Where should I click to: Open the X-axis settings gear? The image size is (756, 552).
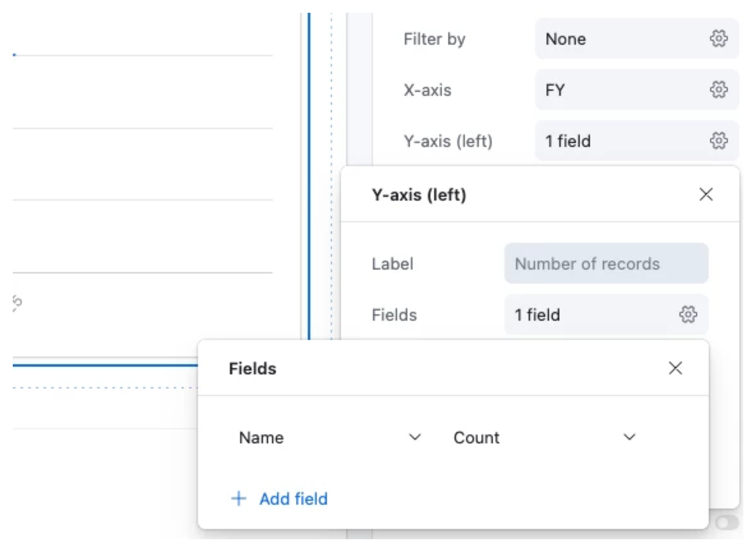point(719,90)
